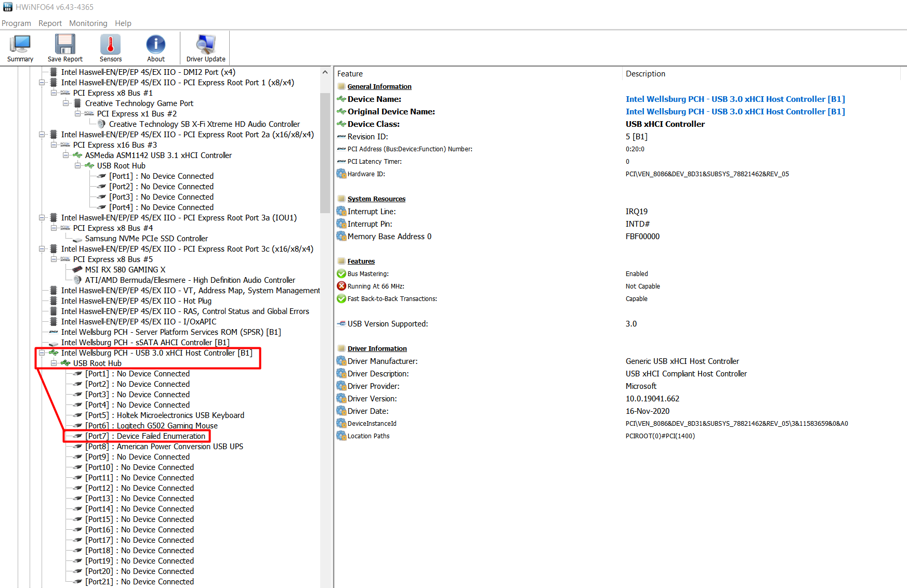Image resolution: width=907 pixels, height=588 pixels.
Task: Click the Creative SB X-Fi audio controller speaker icon
Action: (x=102, y=124)
